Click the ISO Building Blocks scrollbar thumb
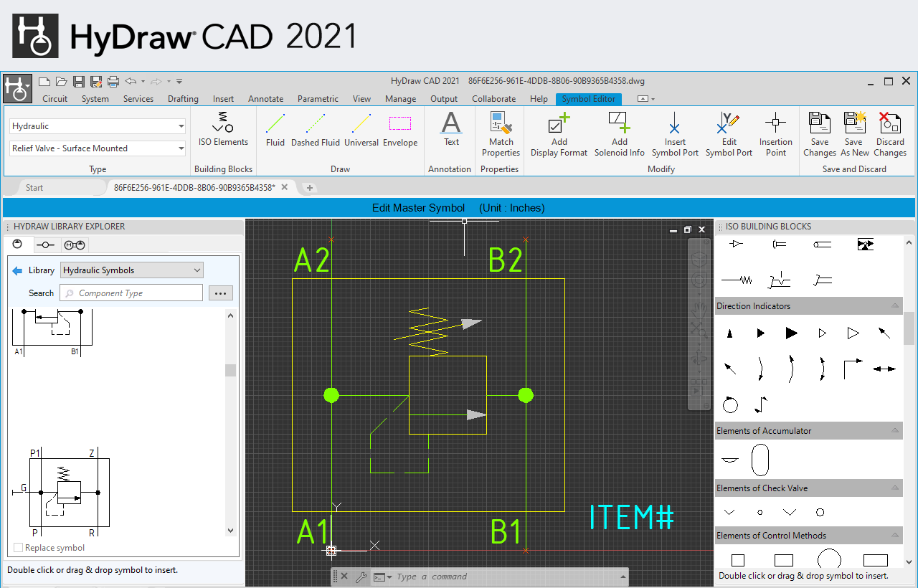This screenshot has height=588, width=918. [x=909, y=328]
